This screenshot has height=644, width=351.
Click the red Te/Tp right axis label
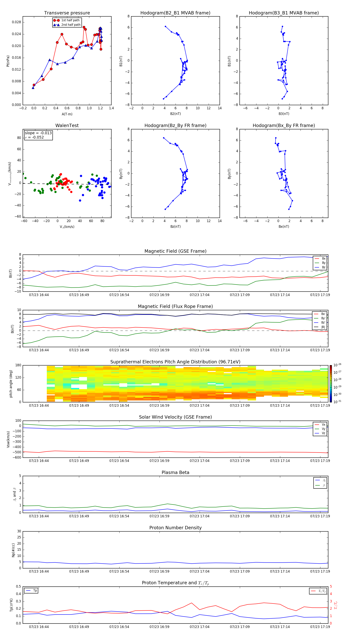click(x=336, y=605)
